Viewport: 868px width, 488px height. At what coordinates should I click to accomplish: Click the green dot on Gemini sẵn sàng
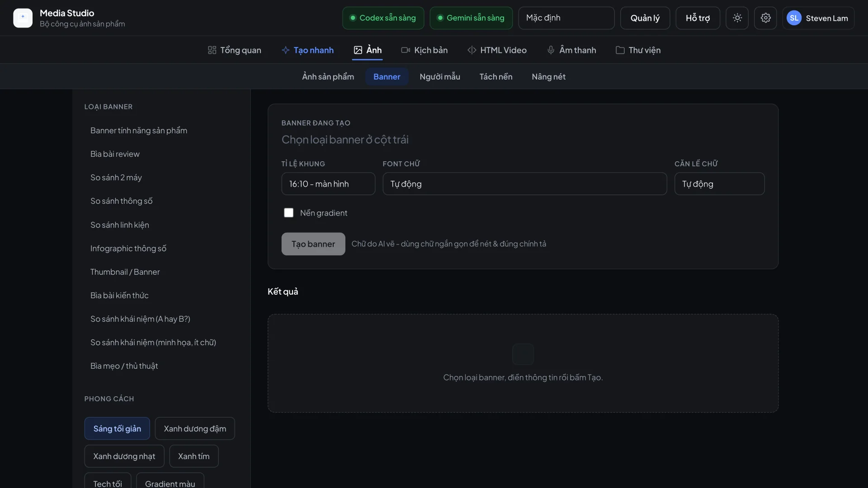click(x=440, y=18)
